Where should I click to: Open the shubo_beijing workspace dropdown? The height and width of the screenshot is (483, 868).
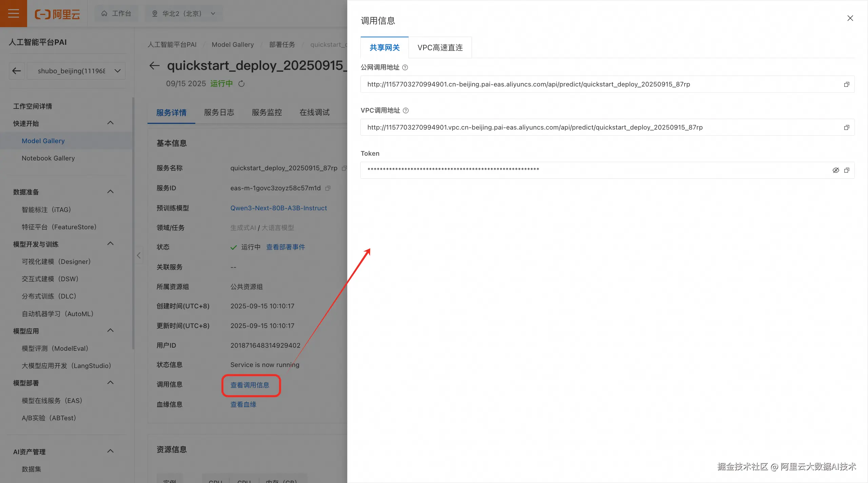coord(76,71)
